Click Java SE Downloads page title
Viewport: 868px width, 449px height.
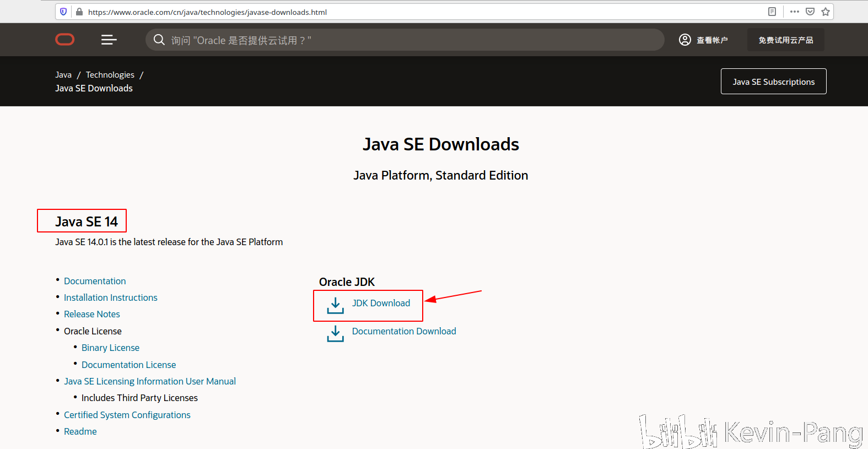click(441, 144)
